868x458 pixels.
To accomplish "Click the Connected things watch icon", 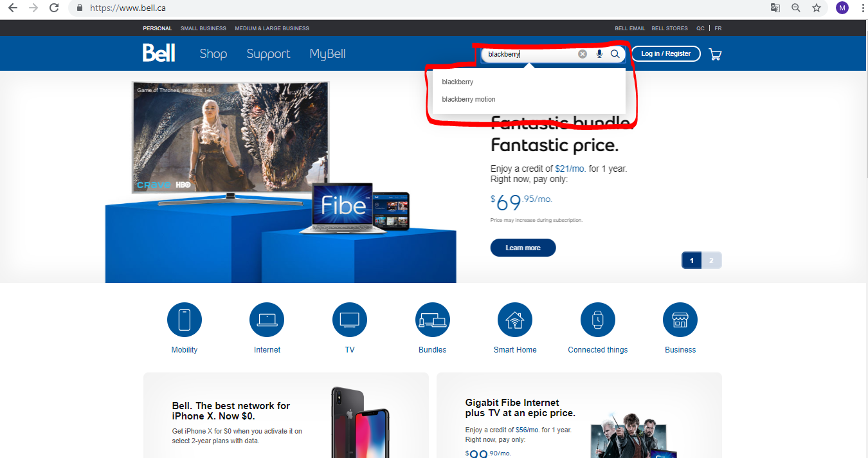I will pos(598,320).
